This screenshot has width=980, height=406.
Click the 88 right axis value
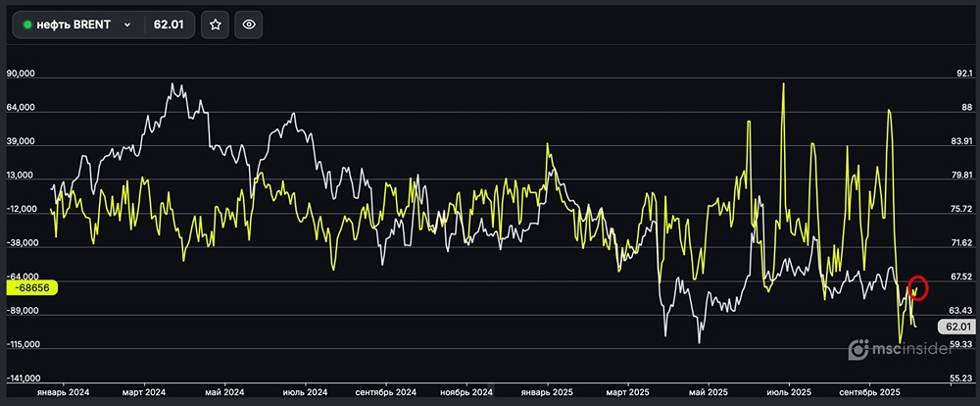pos(967,107)
